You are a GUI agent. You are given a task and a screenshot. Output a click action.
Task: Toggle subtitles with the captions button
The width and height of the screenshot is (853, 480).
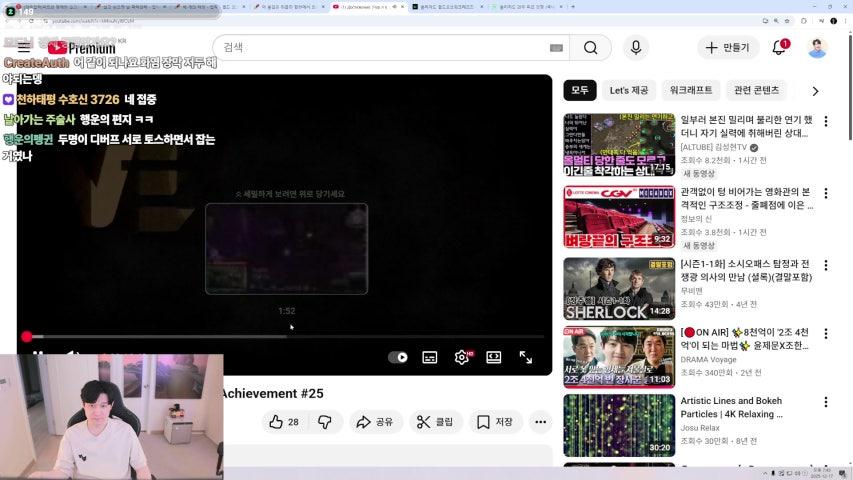[429, 357]
